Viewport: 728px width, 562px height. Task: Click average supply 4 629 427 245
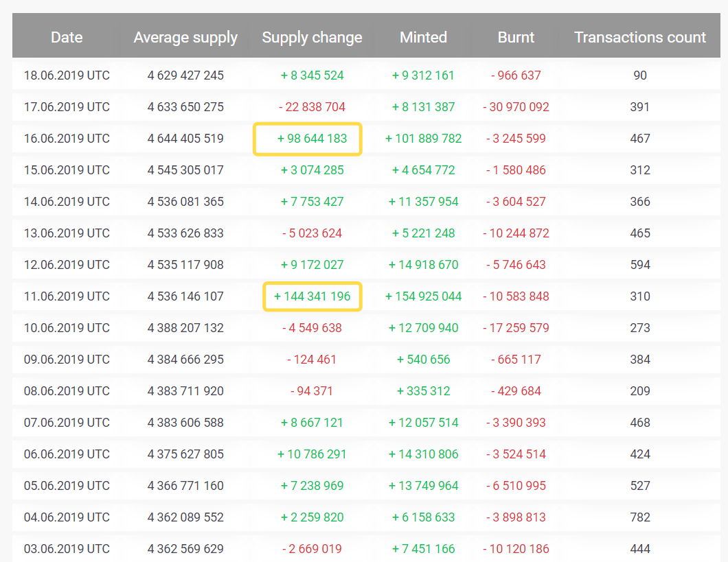click(x=185, y=75)
